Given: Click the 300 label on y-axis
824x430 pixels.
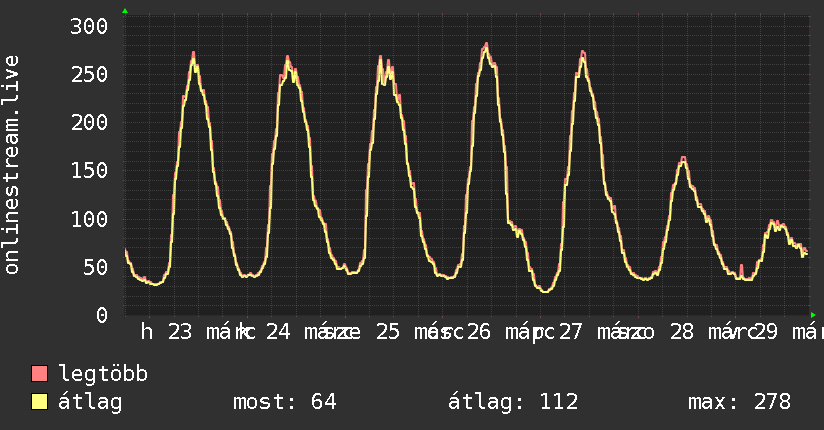Looking at the screenshot, I should click(x=88, y=26).
